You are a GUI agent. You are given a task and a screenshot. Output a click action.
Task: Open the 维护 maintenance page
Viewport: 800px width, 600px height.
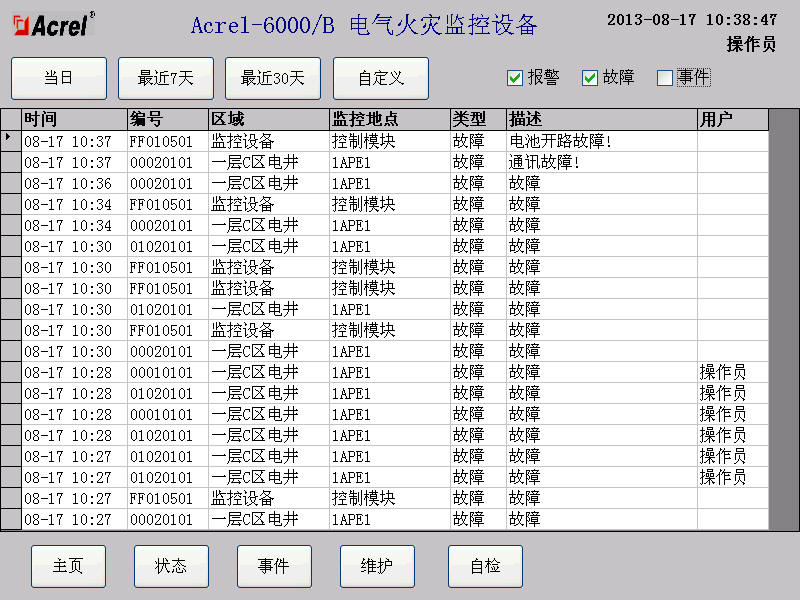[377, 566]
